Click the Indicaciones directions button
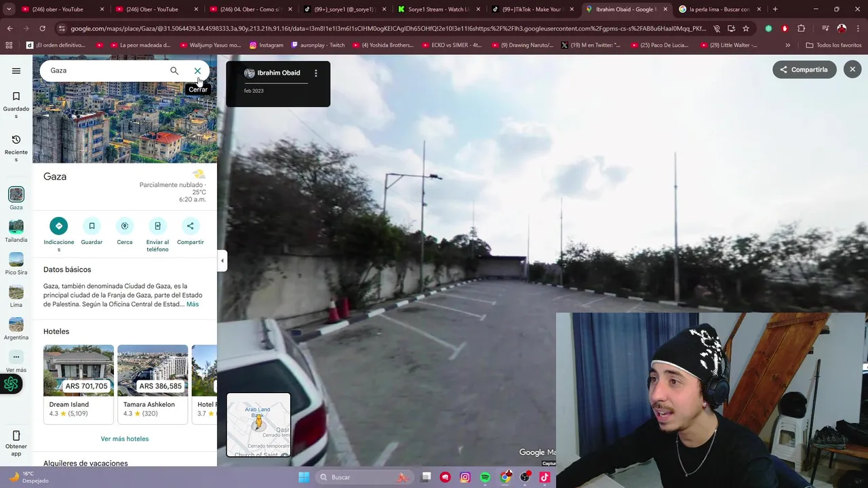 [59, 235]
